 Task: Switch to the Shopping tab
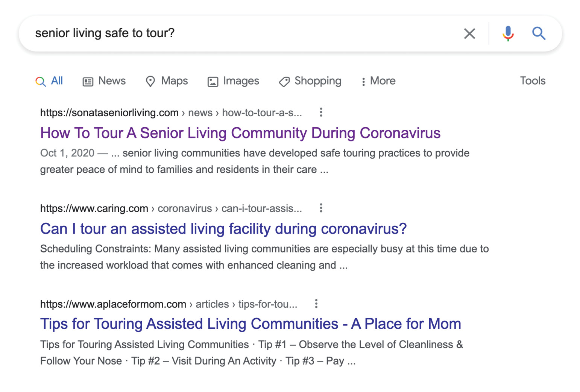[x=310, y=81]
